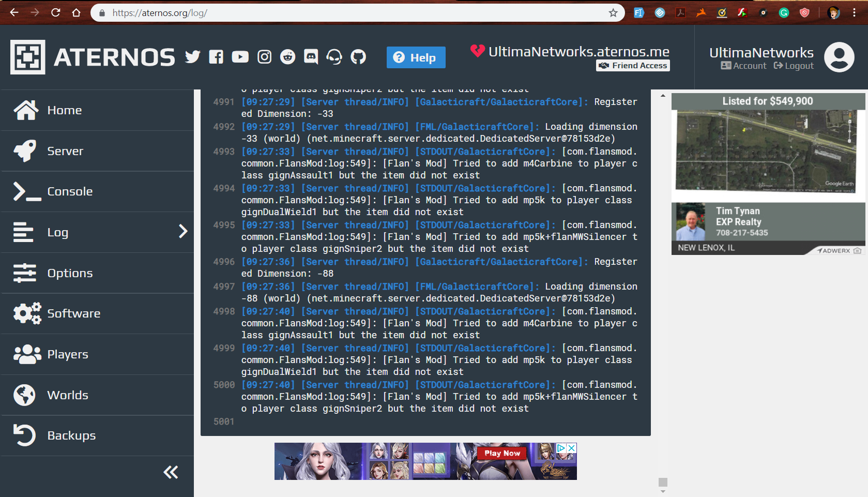Click the user profile avatar icon
868x497 pixels.
coord(839,57)
